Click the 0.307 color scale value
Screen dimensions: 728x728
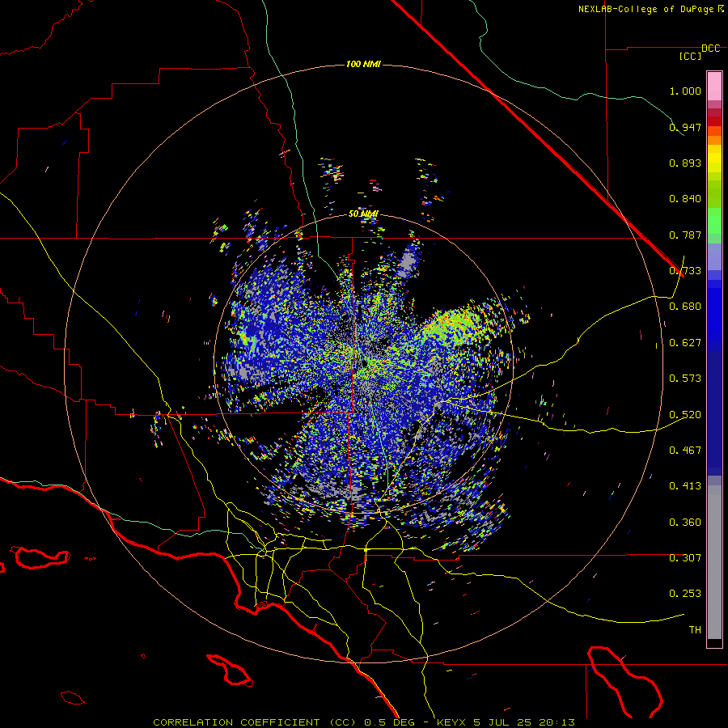(x=685, y=558)
